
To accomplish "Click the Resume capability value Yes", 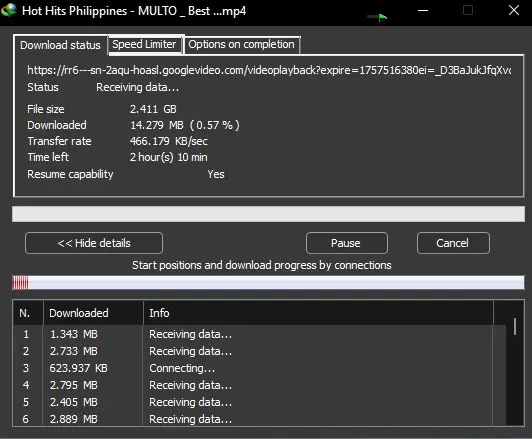I will pos(216,174).
